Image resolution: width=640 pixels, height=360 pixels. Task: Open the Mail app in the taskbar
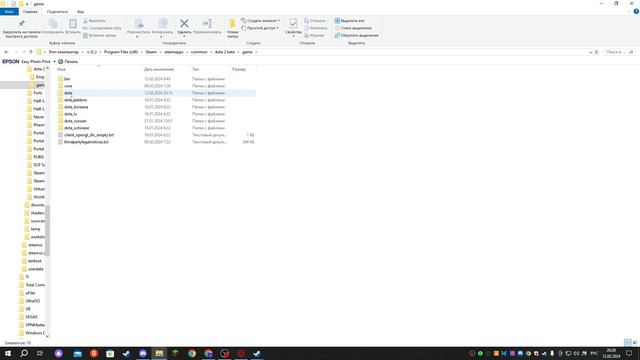(78, 353)
